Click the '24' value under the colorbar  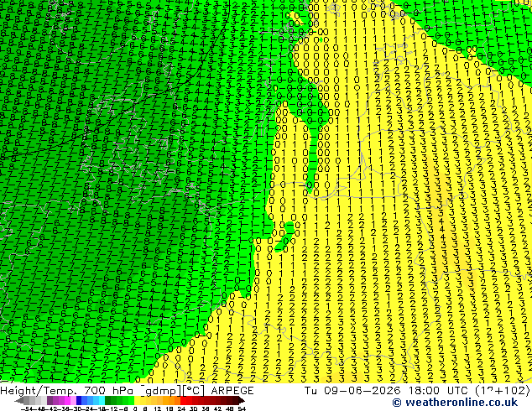point(181,408)
